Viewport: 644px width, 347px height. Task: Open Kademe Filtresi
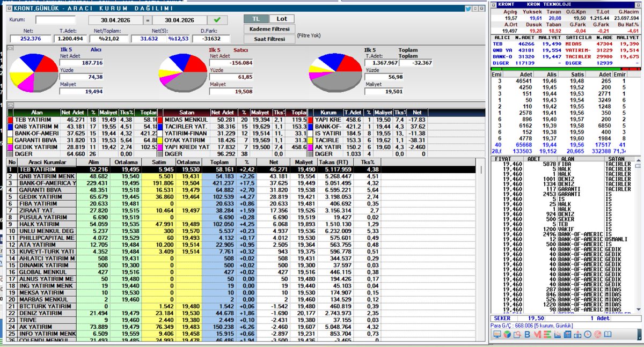point(269,29)
